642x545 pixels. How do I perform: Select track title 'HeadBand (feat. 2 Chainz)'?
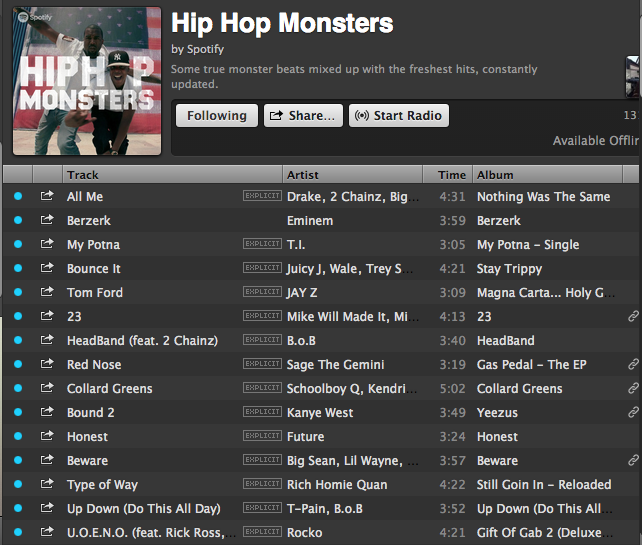[x=142, y=341]
